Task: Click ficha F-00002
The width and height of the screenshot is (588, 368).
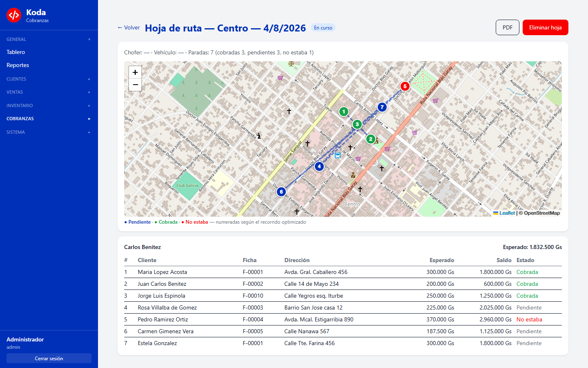Action: (x=253, y=284)
